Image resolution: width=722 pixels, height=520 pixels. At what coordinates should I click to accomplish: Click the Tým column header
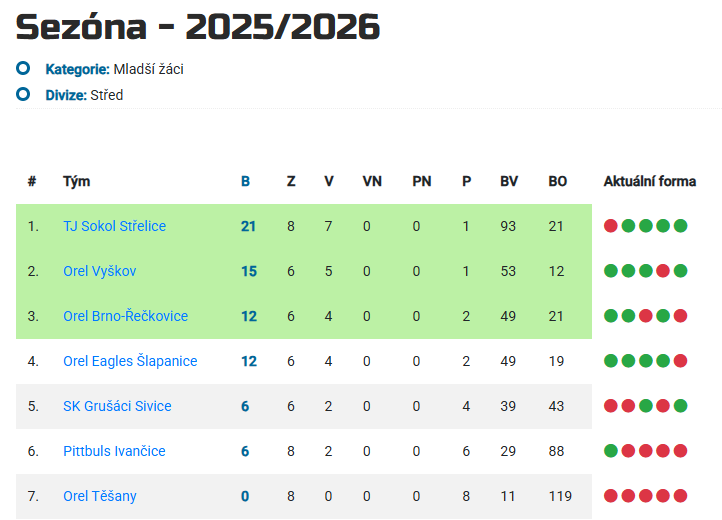(76, 182)
